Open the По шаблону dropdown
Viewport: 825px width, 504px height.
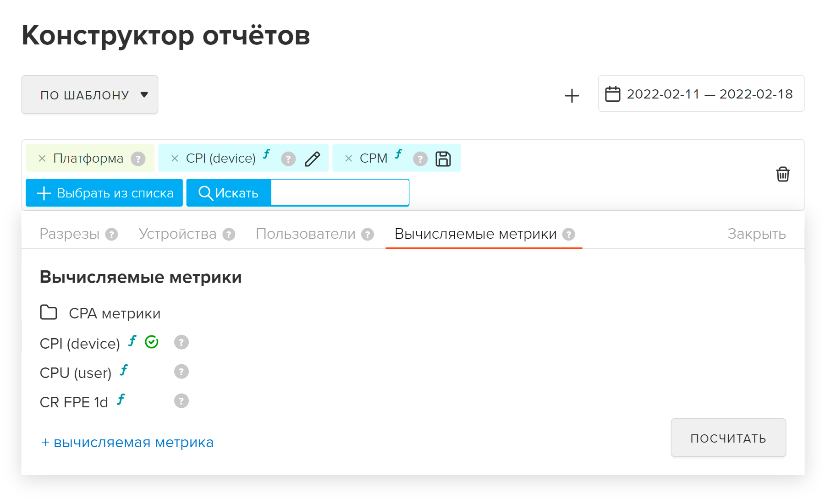(90, 95)
